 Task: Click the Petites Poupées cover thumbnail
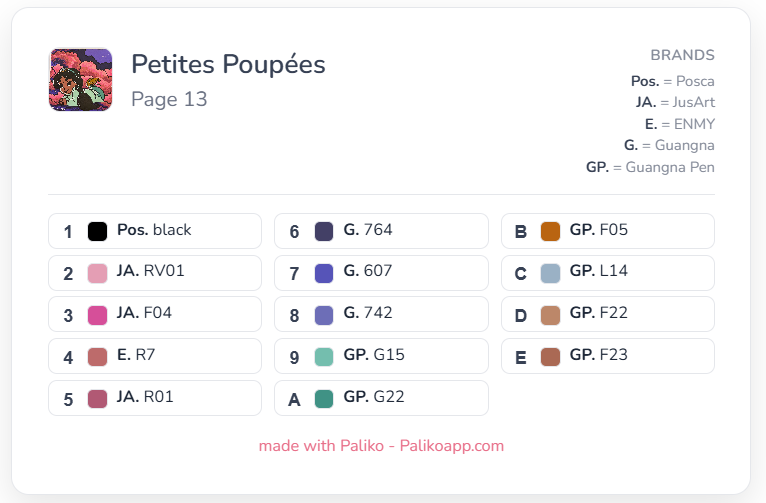coord(81,80)
